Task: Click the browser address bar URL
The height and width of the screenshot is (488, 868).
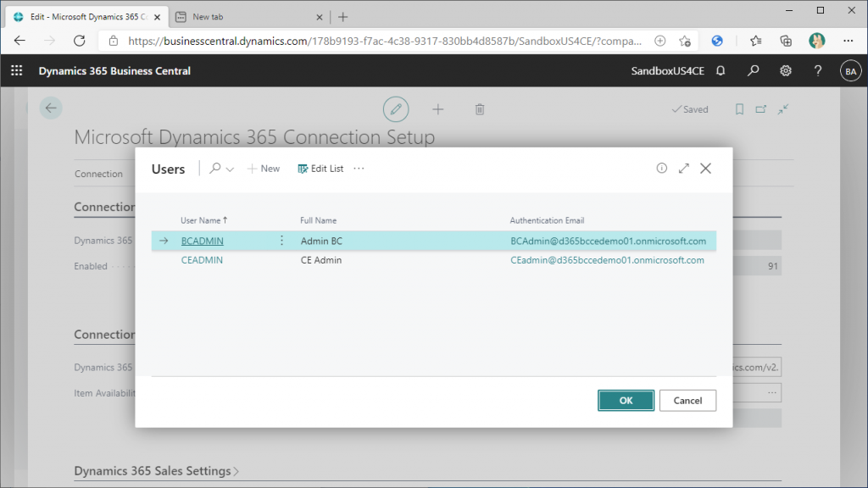Action: [x=385, y=41]
